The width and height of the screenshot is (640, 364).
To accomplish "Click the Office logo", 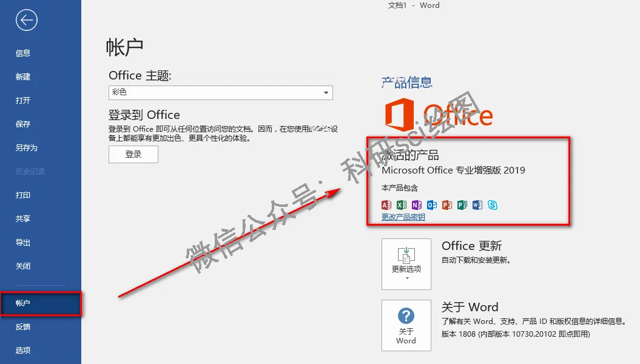I will (x=439, y=114).
